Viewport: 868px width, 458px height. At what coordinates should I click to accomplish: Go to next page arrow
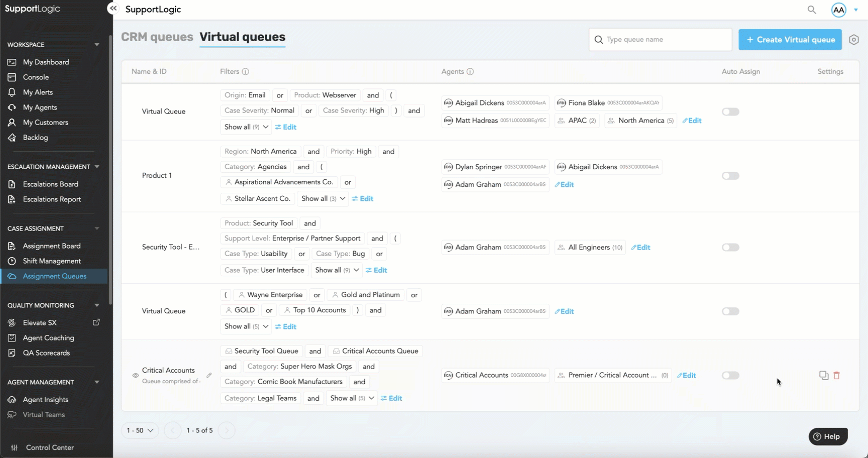(227, 430)
